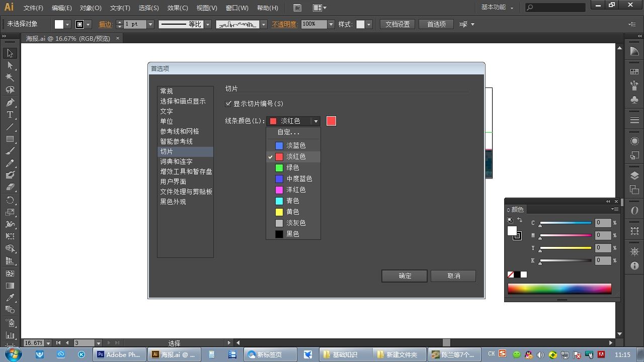Select the Type tool
The width and height of the screenshot is (644, 362).
(x=10, y=115)
